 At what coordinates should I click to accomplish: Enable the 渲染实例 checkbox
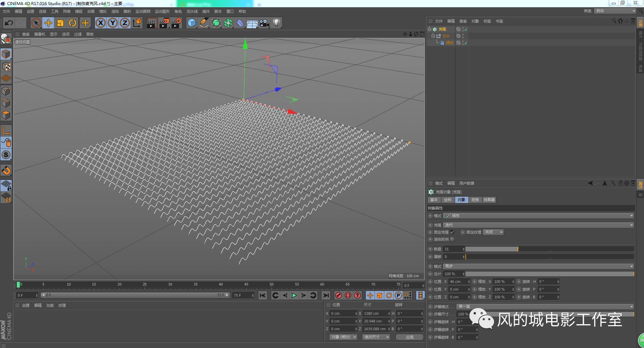pyautogui.click(x=452, y=239)
